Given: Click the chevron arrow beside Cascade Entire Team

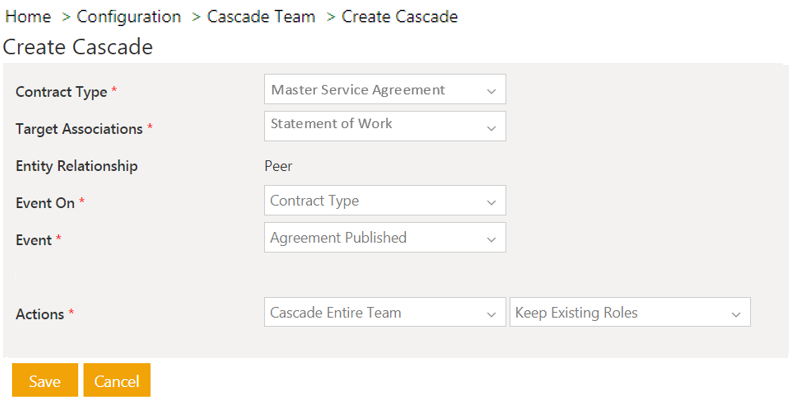Looking at the screenshot, I should coord(491,314).
